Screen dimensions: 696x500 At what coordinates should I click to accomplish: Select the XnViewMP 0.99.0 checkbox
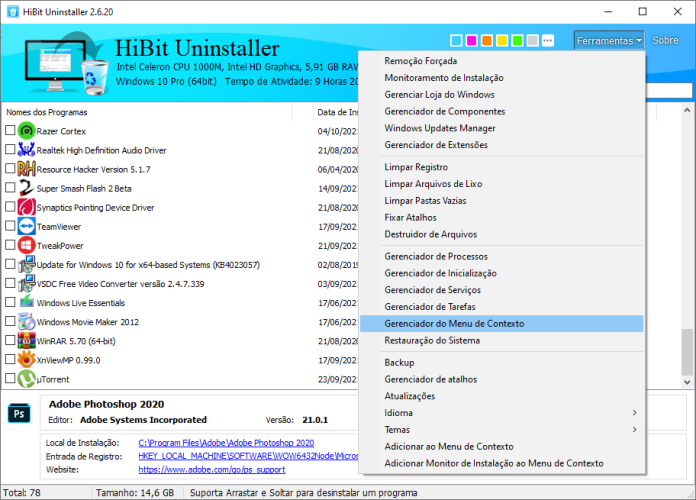[x=10, y=359]
